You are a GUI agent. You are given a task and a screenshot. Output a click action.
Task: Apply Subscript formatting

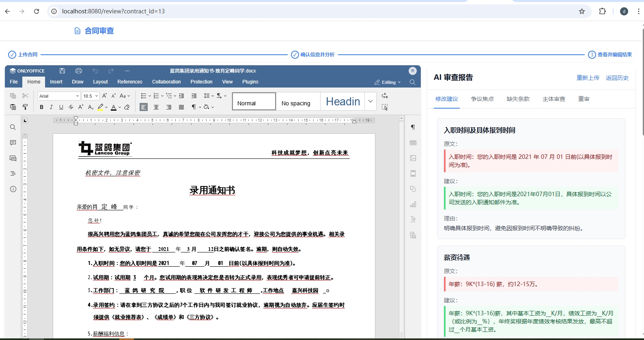(90, 107)
